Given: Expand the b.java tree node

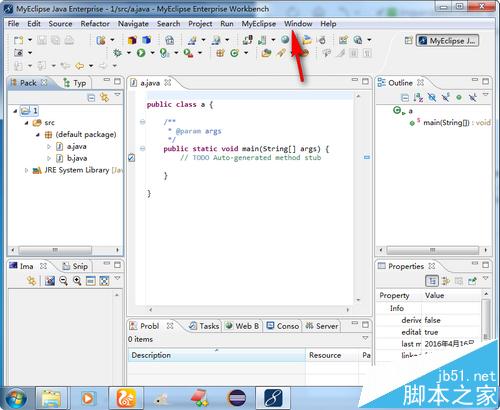Looking at the screenshot, I should pyautogui.click(x=49, y=158).
